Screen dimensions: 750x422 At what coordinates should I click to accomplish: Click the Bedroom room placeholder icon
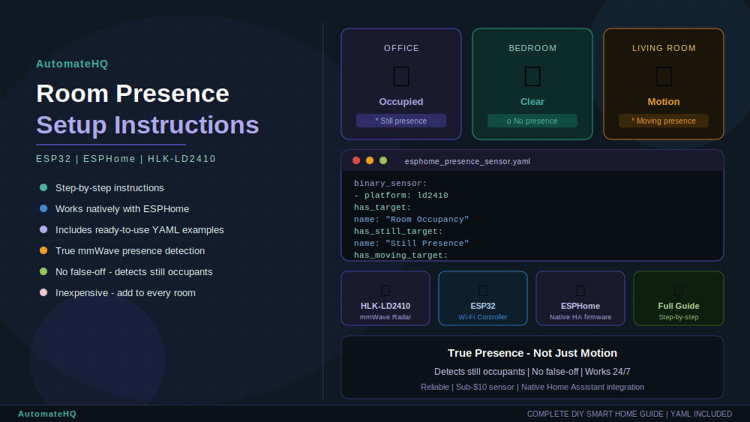click(x=532, y=77)
